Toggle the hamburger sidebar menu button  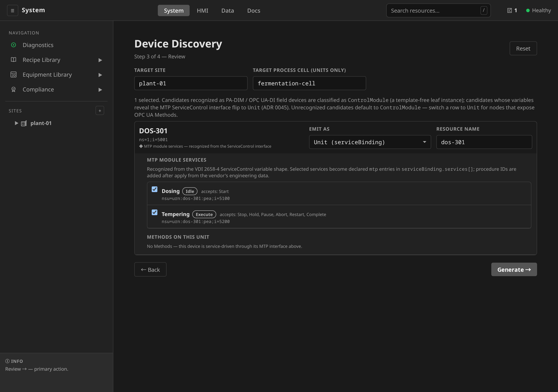12,10
